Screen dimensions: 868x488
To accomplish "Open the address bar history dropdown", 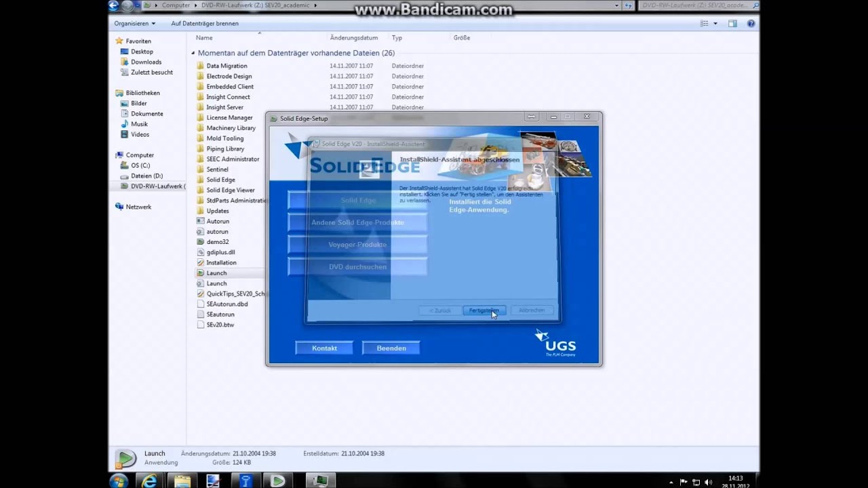I will 616,5.
